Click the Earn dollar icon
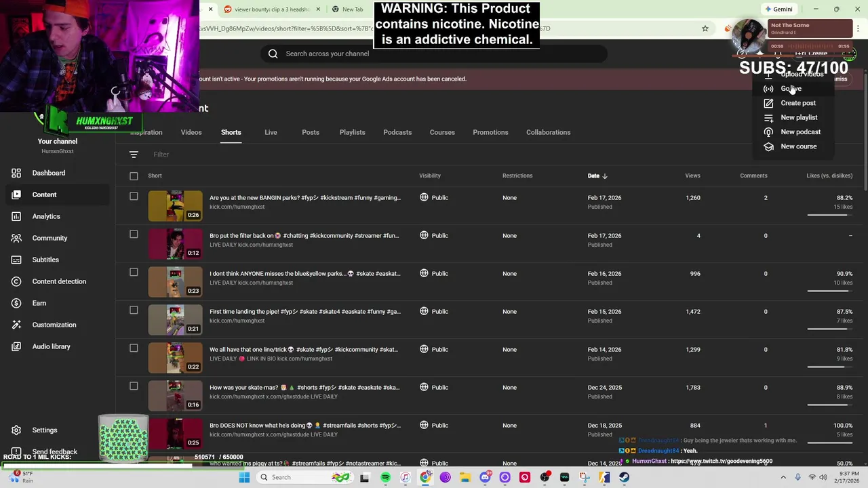 click(x=16, y=303)
